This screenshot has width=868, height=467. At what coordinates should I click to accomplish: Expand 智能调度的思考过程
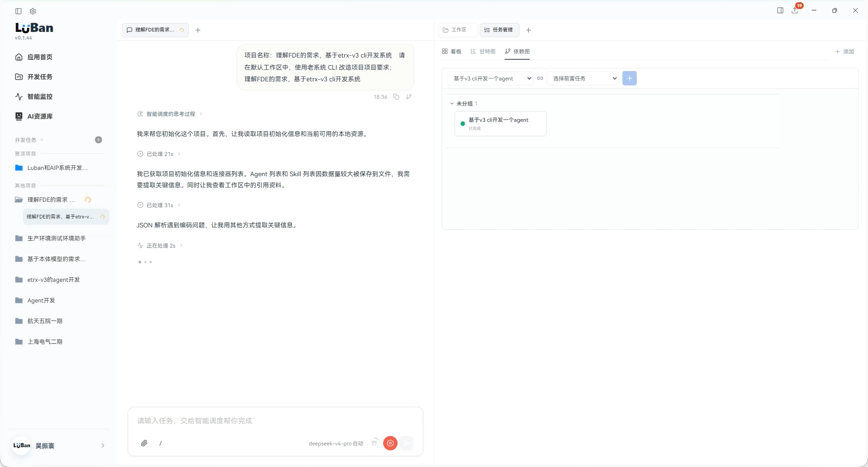coord(170,114)
